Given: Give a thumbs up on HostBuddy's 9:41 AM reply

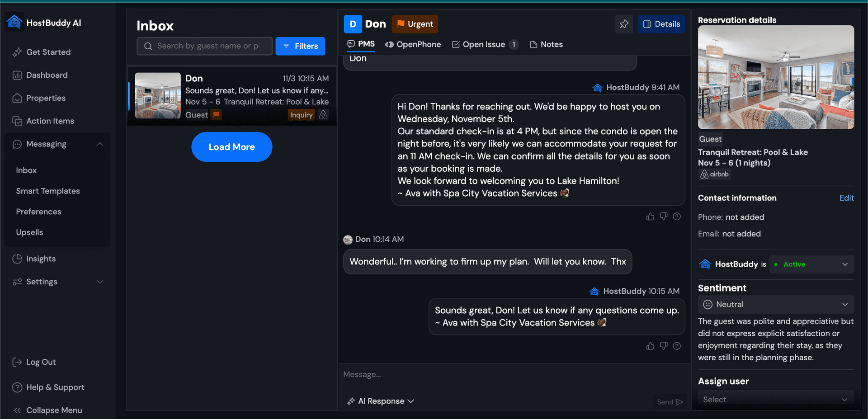Looking at the screenshot, I should [650, 217].
